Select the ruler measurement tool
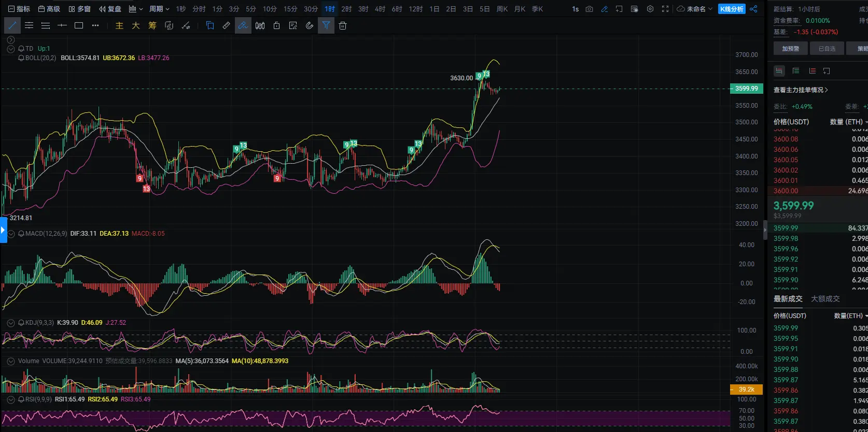868x432 pixels. coord(227,25)
